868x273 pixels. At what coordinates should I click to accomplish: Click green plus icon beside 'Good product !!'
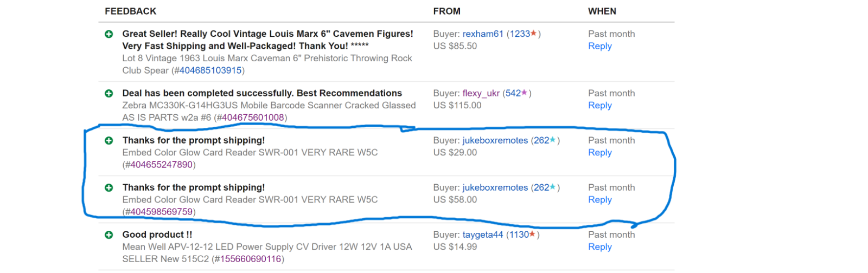click(109, 235)
